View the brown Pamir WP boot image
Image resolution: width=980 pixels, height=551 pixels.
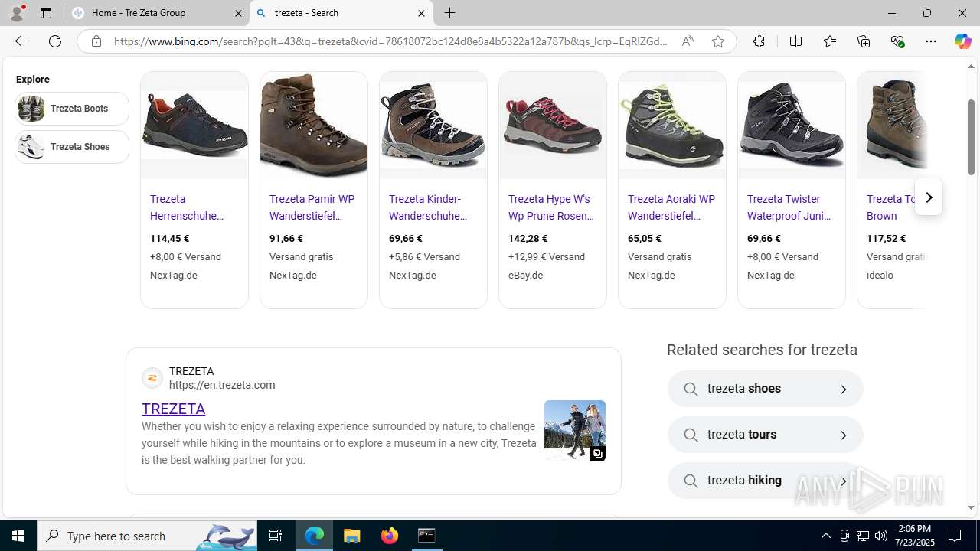[314, 126]
